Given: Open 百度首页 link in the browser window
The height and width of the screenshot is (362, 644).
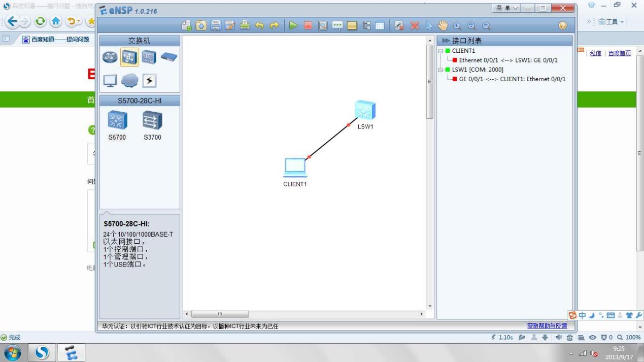Looking at the screenshot, I should pos(620,53).
